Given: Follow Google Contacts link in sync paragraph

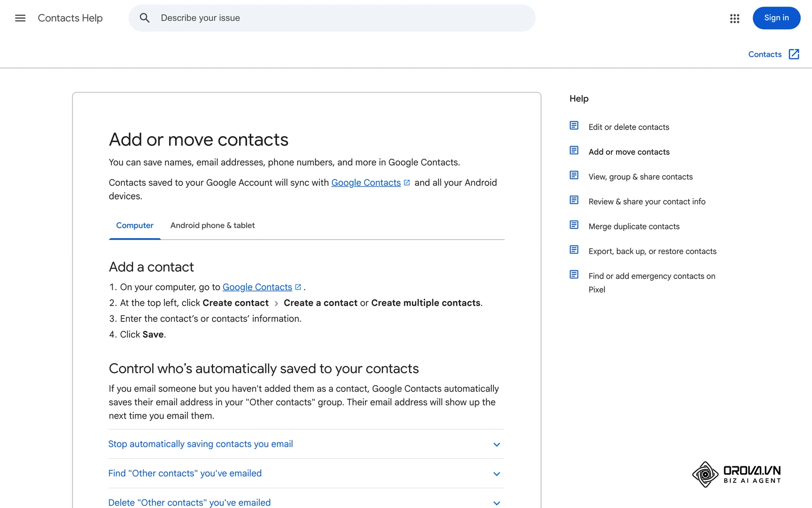Looking at the screenshot, I should click(x=366, y=183).
